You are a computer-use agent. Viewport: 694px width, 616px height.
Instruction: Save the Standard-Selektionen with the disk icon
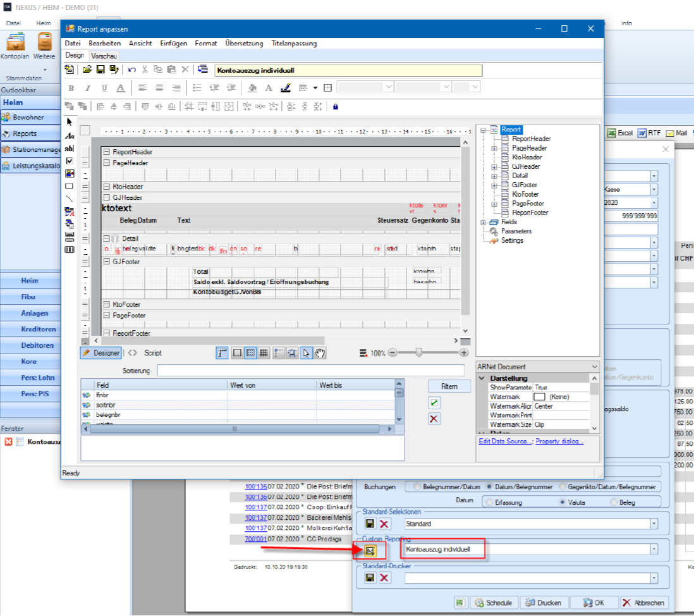tap(371, 524)
